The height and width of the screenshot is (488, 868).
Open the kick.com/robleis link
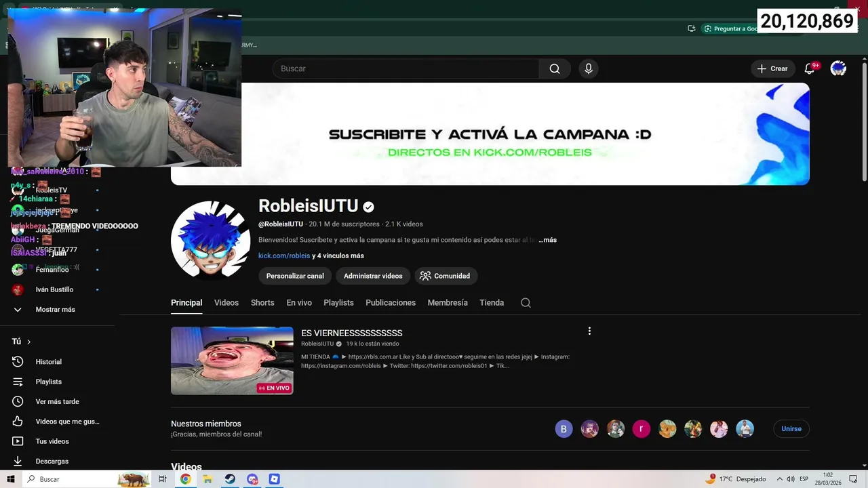pyautogui.click(x=284, y=256)
